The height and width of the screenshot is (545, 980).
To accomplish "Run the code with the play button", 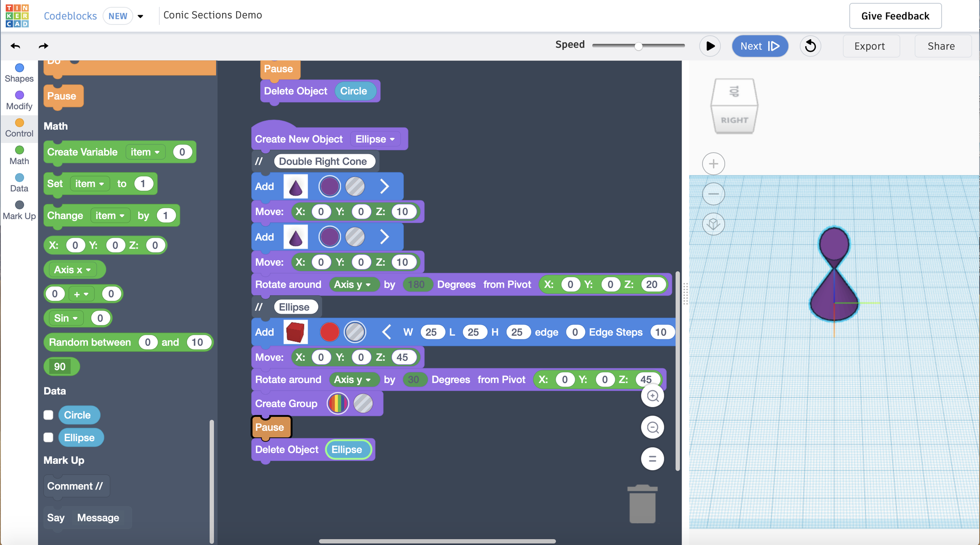I will 710,46.
